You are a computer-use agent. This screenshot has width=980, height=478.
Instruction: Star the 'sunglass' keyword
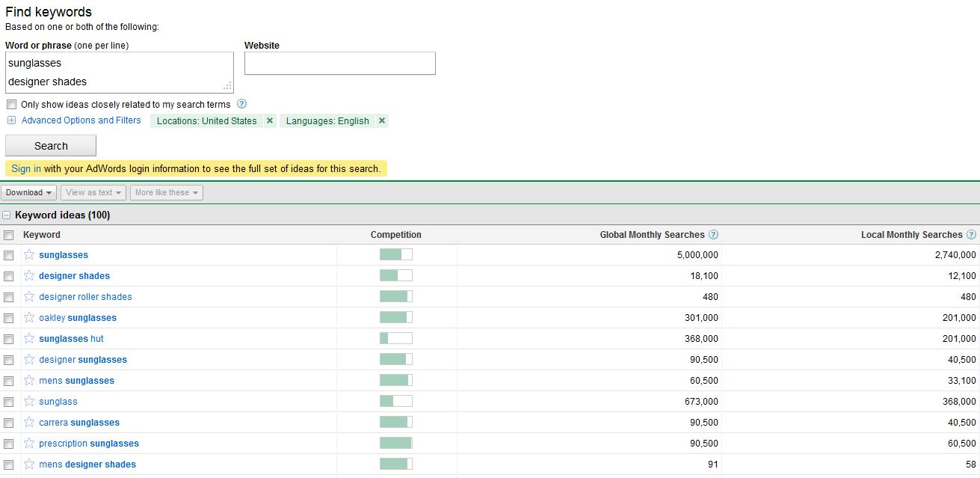pyautogui.click(x=29, y=402)
